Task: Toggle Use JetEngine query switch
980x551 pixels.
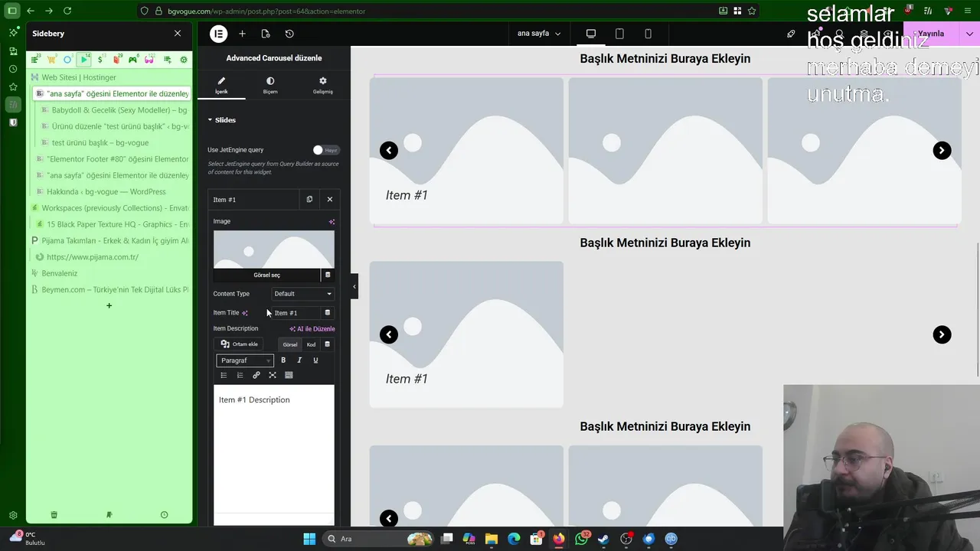Action: pyautogui.click(x=325, y=150)
